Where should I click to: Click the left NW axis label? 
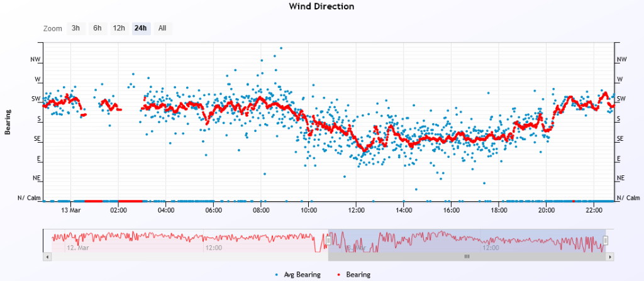(x=36, y=60)
